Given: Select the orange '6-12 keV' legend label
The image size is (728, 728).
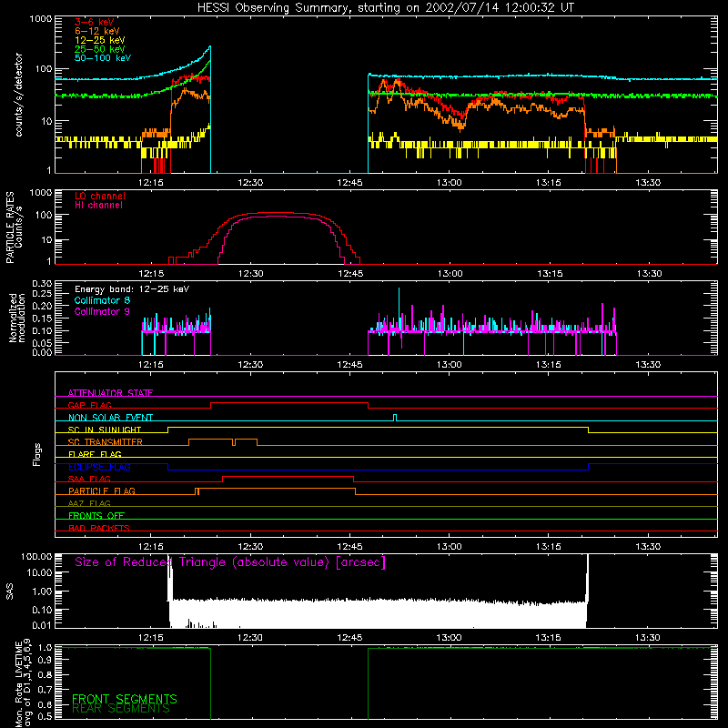Looking at the screenshot, I should click(96, 31).
